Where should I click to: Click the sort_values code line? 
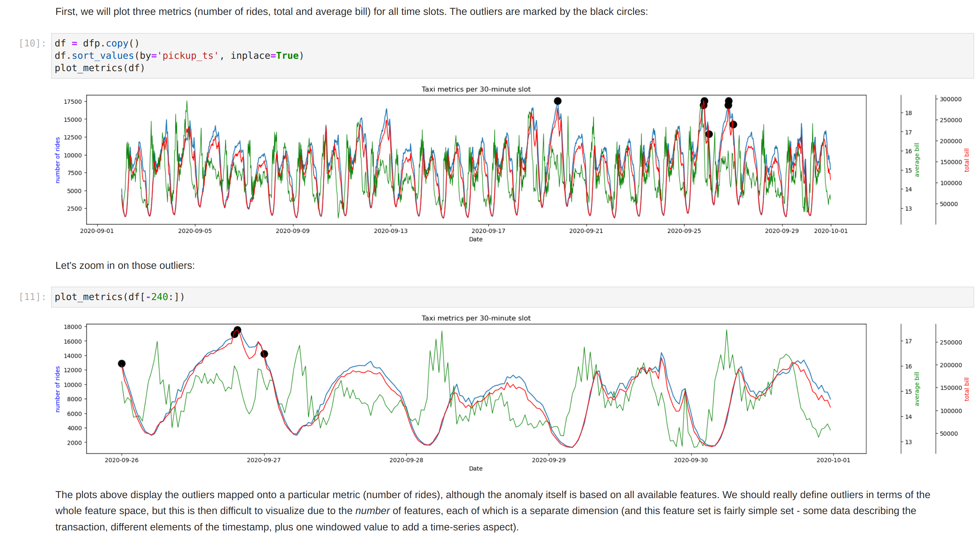click(179, 56)
